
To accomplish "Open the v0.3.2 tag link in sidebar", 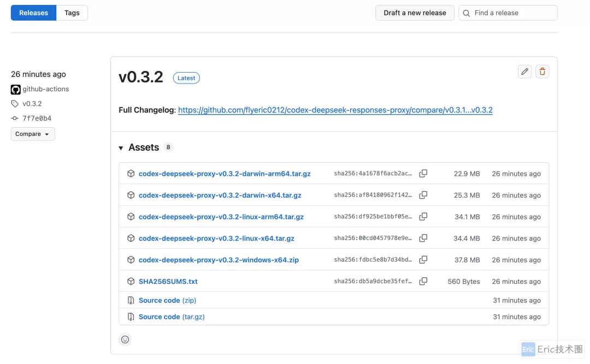I will click(x=32, y=103).
